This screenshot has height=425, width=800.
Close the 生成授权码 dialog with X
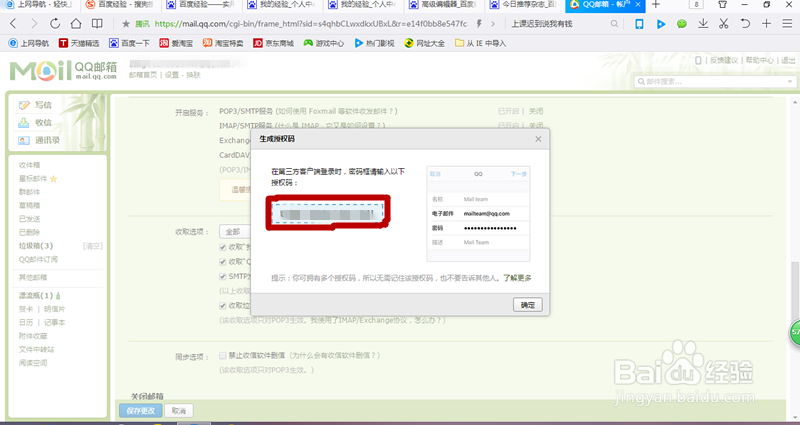538,139
